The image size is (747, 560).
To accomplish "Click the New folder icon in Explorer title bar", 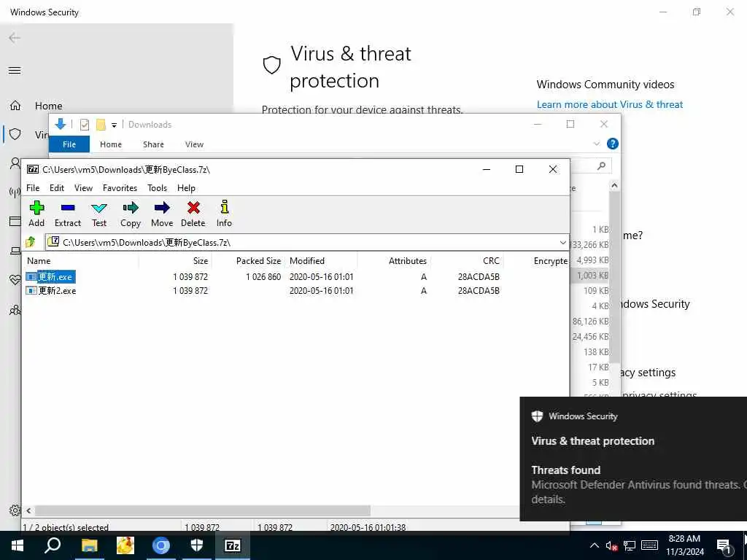I will pos(101,125).
